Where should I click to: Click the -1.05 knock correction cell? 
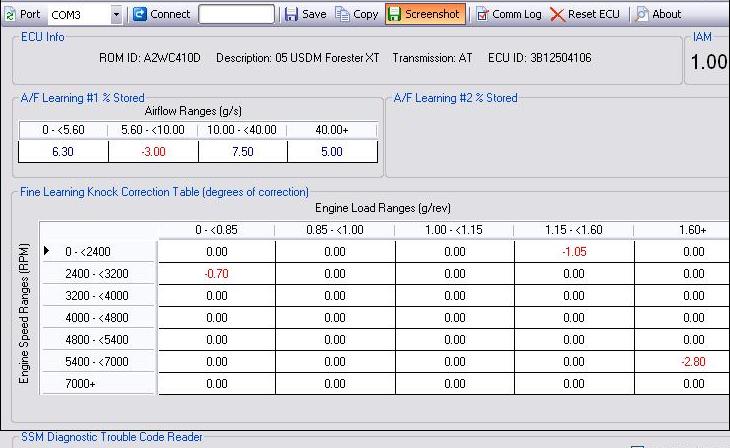point(574,252)
